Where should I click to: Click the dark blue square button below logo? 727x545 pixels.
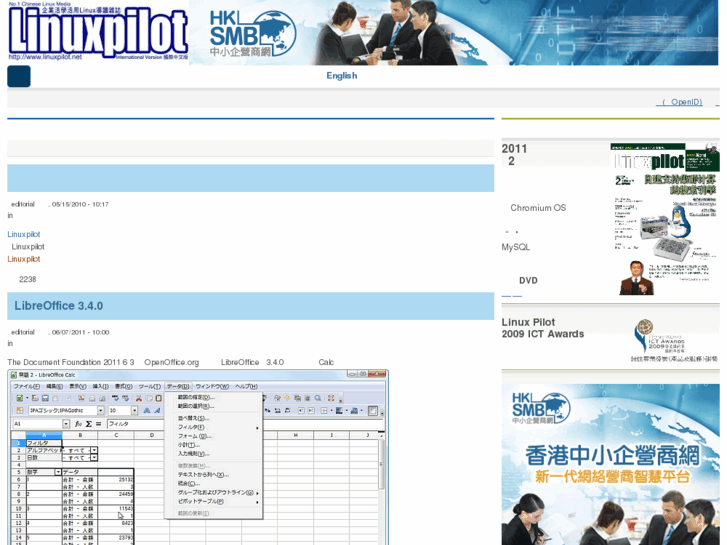19,76
